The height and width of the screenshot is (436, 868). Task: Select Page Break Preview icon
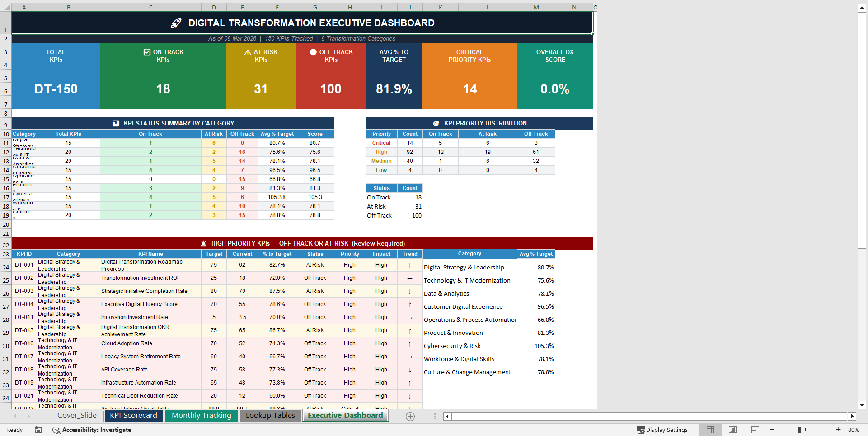(x=755, y=430)
